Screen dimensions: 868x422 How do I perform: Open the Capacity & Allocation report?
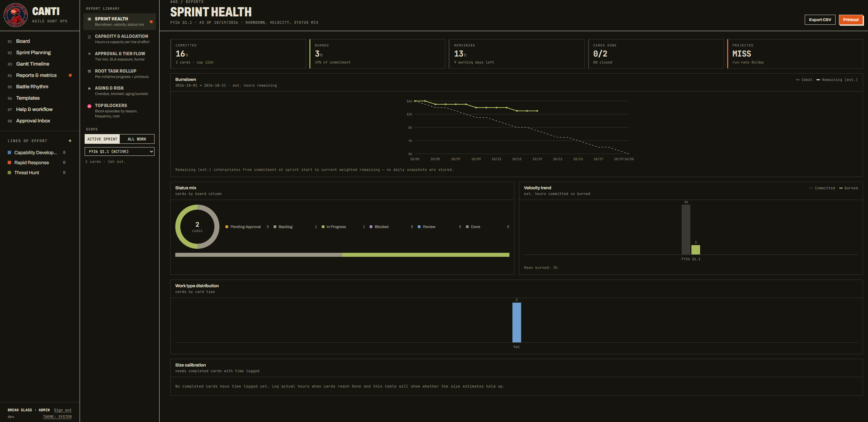click(x=120, y=39)
